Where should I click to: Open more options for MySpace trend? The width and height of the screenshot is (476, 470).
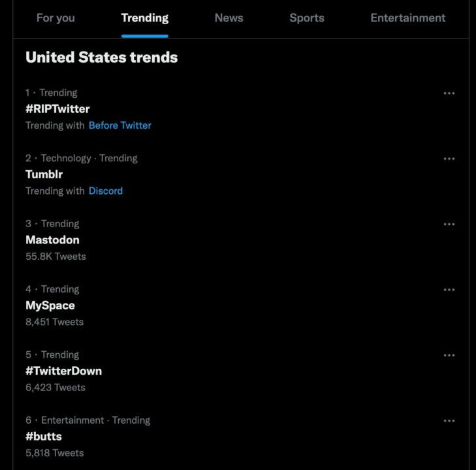click(449, 290)
